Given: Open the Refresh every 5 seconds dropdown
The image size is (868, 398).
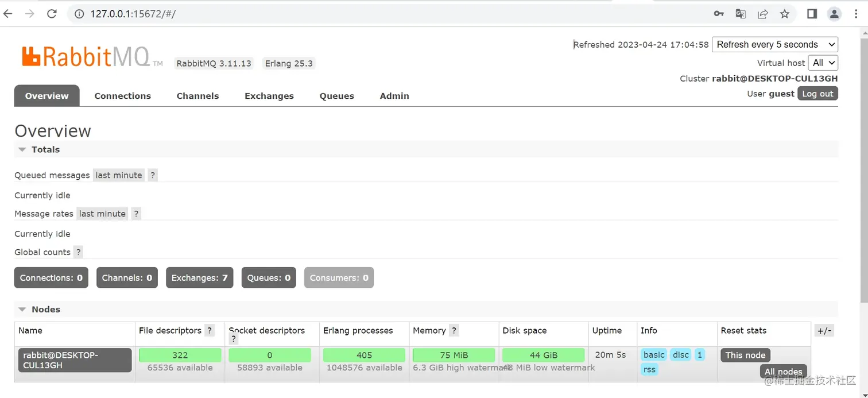Looking at the screenshot, I should coord(775,44).
